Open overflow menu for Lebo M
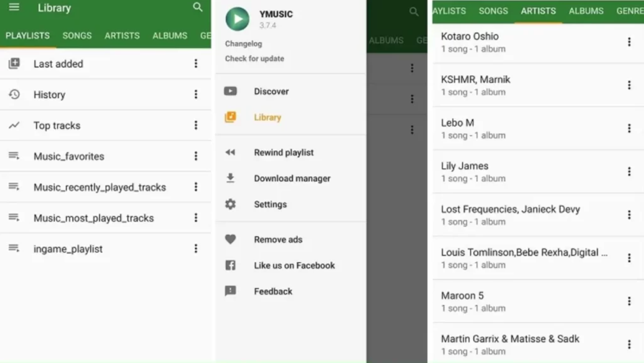Screen dimensions: 644x363 pyautogui.click(x=629, y=128)
